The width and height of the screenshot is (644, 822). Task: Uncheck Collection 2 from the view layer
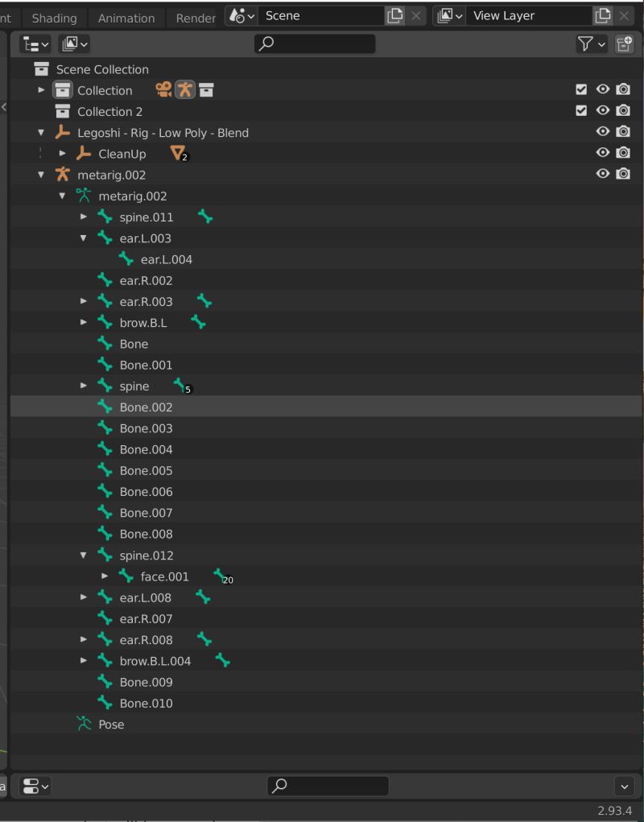tap(582, 110)
